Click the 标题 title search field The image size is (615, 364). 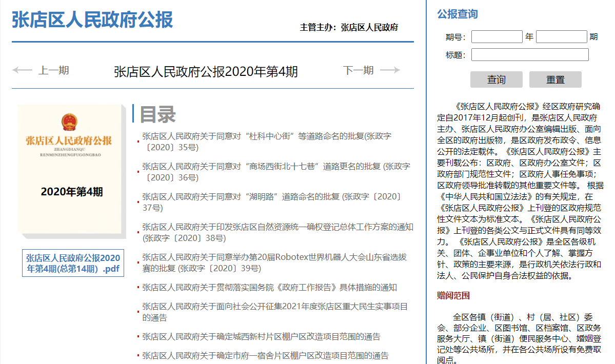tap(530, 55)
